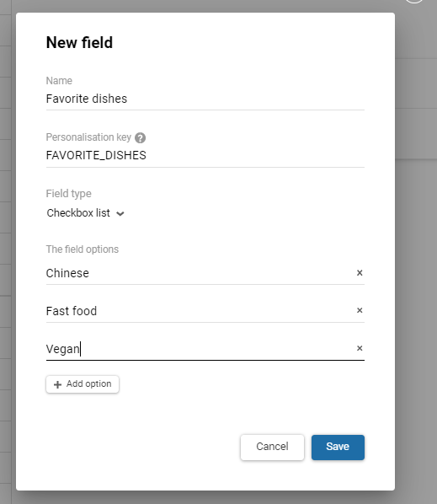Click the Personalisation key help question-mark icon
437x504 pixels.
coord(140,137)
